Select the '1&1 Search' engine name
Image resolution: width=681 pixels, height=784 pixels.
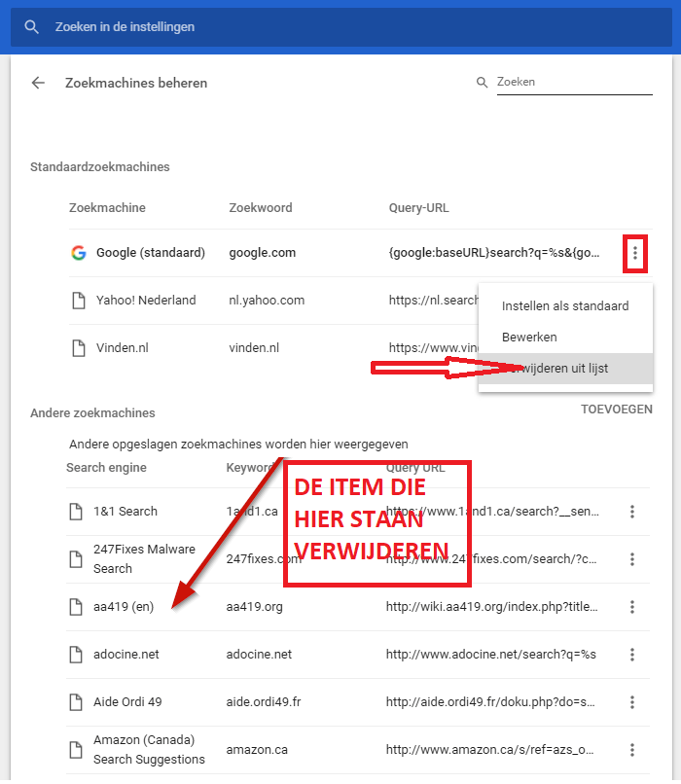pyautogui.click(x=125, y=512)
